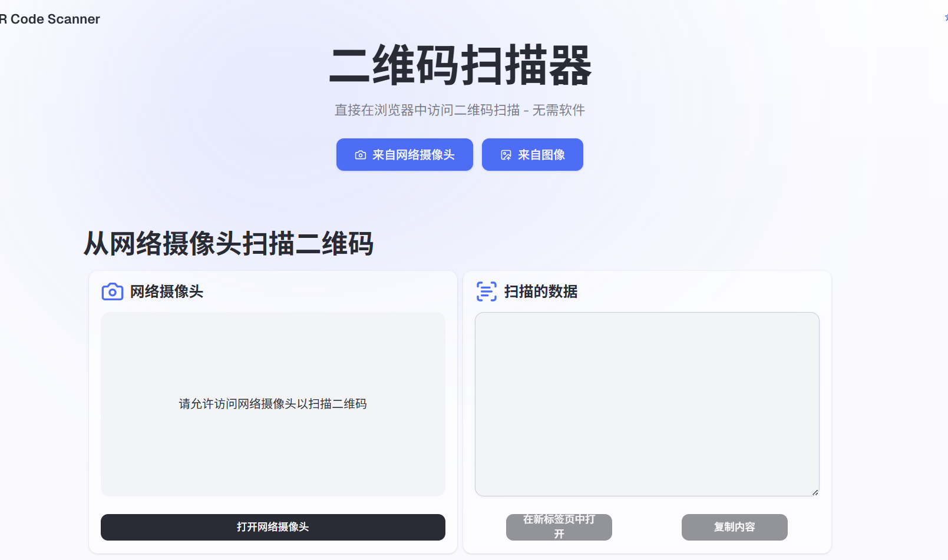Click 在新标签页中打开 button

click(559, 527)
